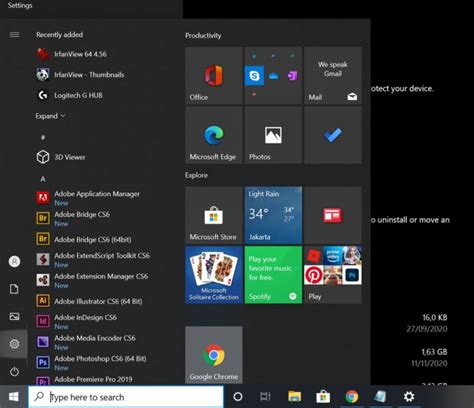Open Microsoft Store from the taskbar
Viewport: 474px width, 408px height.
(323, 397)
